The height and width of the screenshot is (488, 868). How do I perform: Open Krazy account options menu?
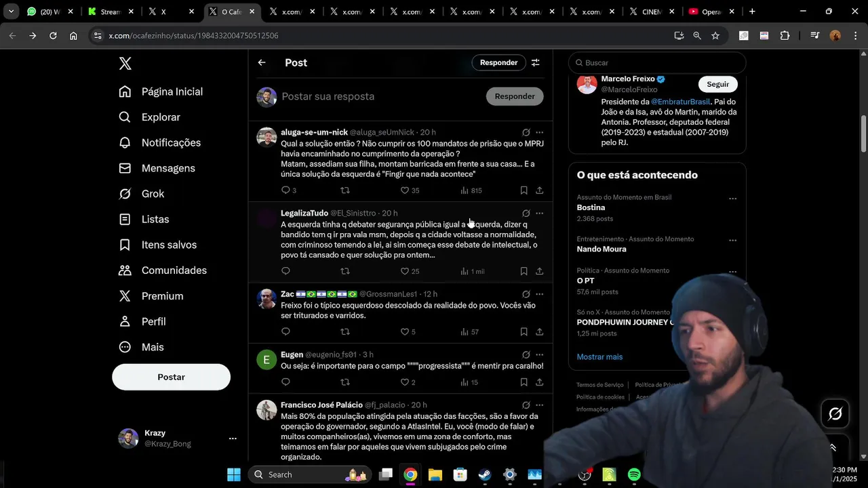pyautogui.click(x=233, y=439)
